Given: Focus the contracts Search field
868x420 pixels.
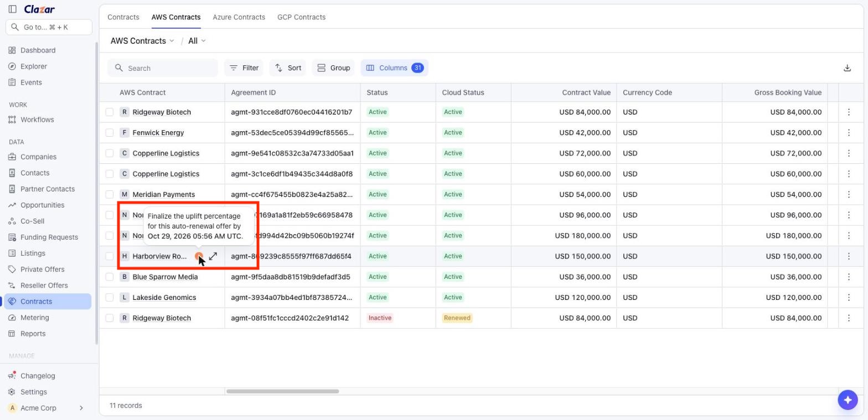Looking at the screenshot, I should coord(163,68).
